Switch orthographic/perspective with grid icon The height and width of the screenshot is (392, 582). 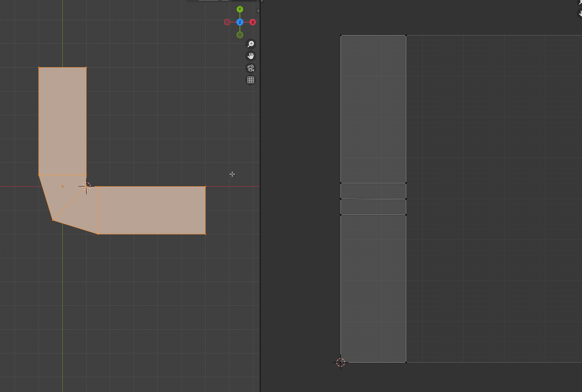click(251, 80)
